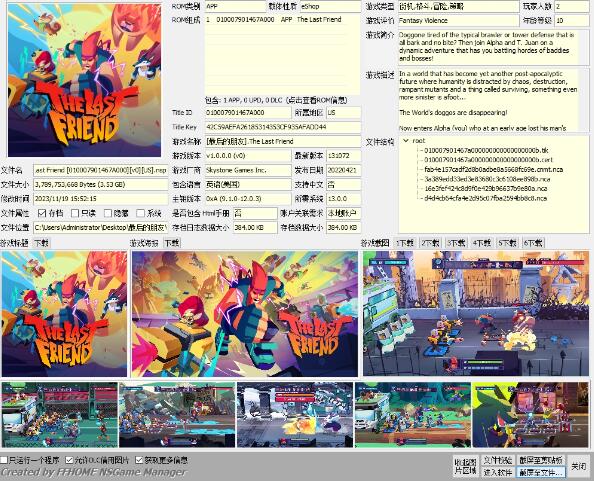This screenshot has width=594, height=482.
Task: Click the Title Key field
Action: (283, 127)
